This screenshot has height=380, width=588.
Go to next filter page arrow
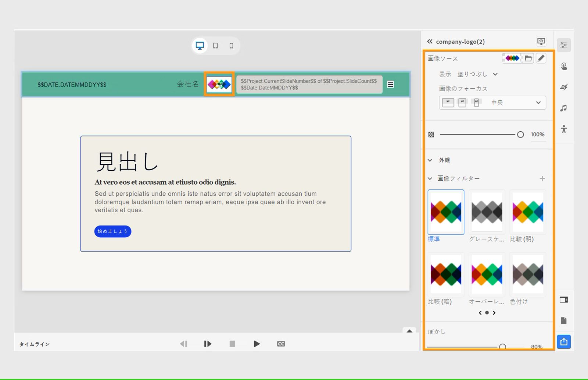point(494,313)
